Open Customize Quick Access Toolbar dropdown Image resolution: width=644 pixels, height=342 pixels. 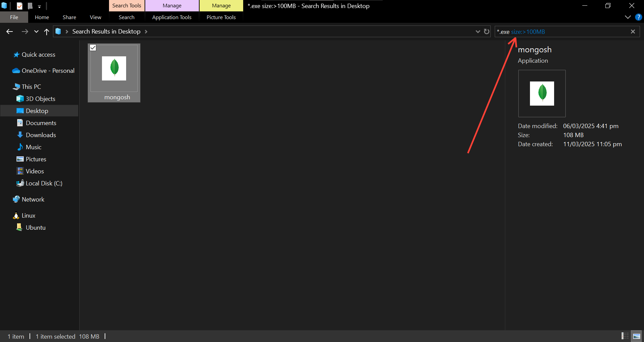(x=39, y=6)
